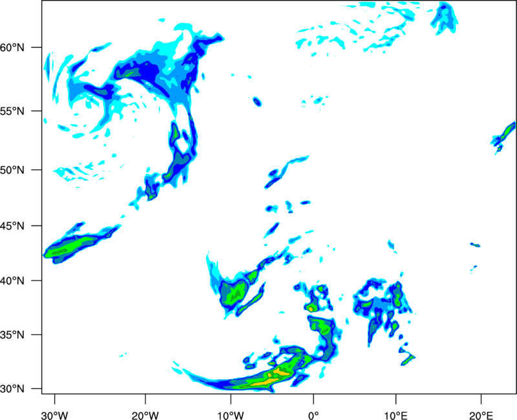Click the 40°N latitude label
The image size is (517, 420).
point(12,281)
